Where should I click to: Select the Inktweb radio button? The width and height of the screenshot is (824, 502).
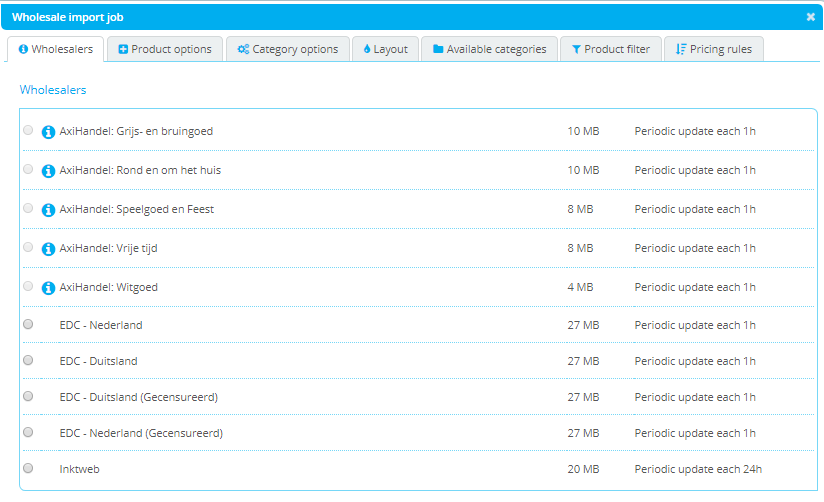28,468
